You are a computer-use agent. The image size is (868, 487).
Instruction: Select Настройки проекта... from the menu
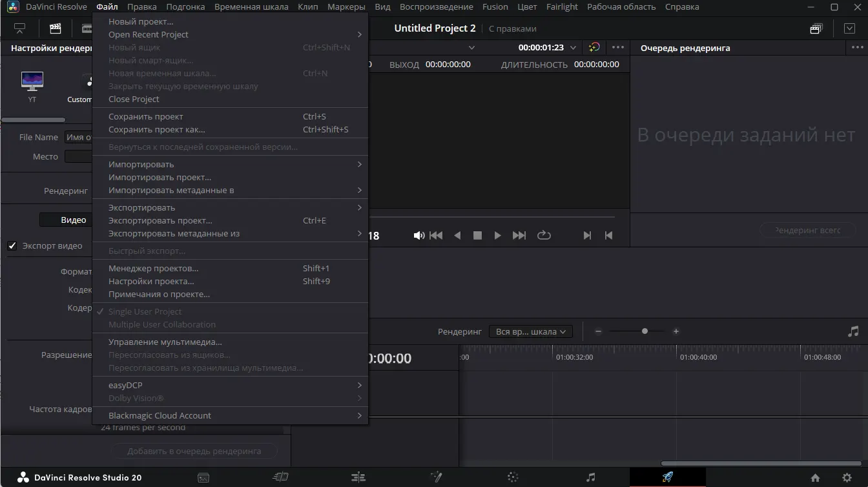pos(151,281)
